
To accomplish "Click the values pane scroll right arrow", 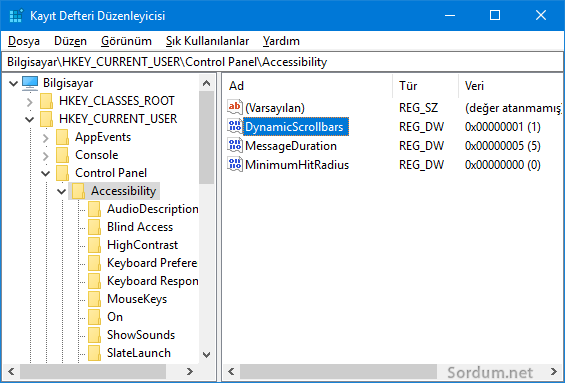I will pos(554,371).
